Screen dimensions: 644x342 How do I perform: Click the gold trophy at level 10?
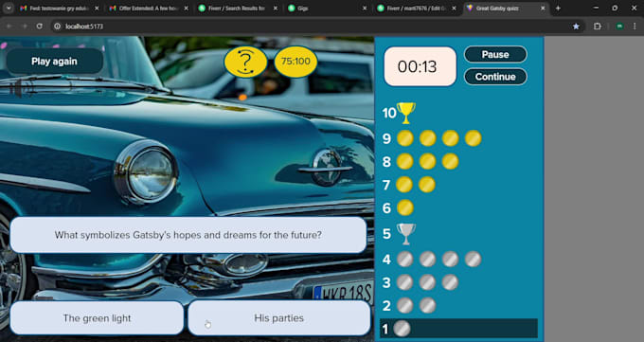pyautogui.click(x=405, y=113)
